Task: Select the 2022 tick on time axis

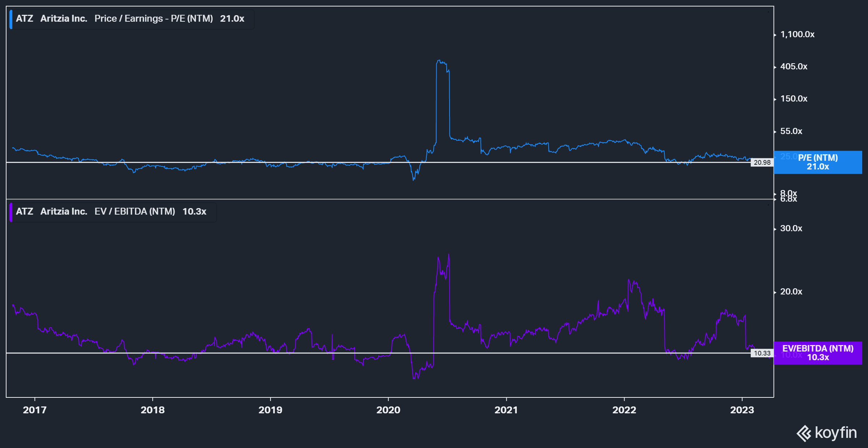Action: point(624,410)
